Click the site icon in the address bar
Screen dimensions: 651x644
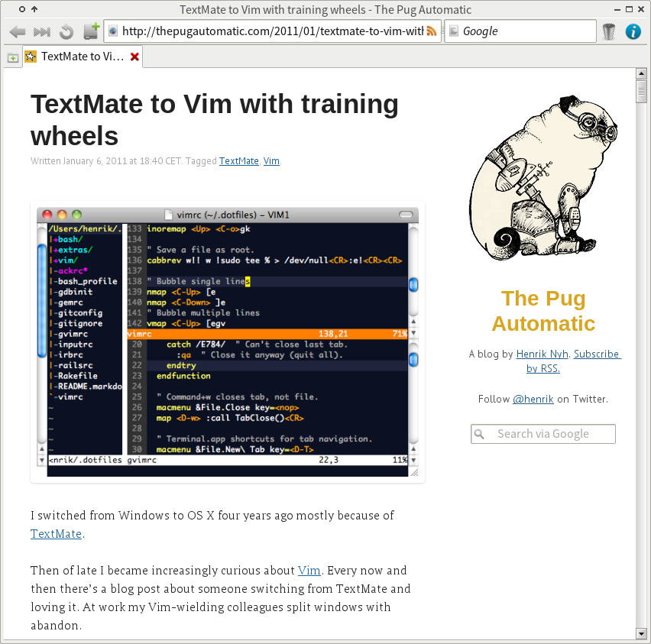(x=112, y=31)
